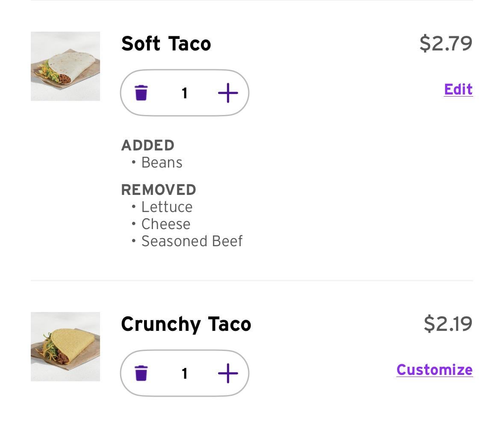Select the Soft Taco item title
Viewport: 504px width, 433px height.
click(166, 44)
